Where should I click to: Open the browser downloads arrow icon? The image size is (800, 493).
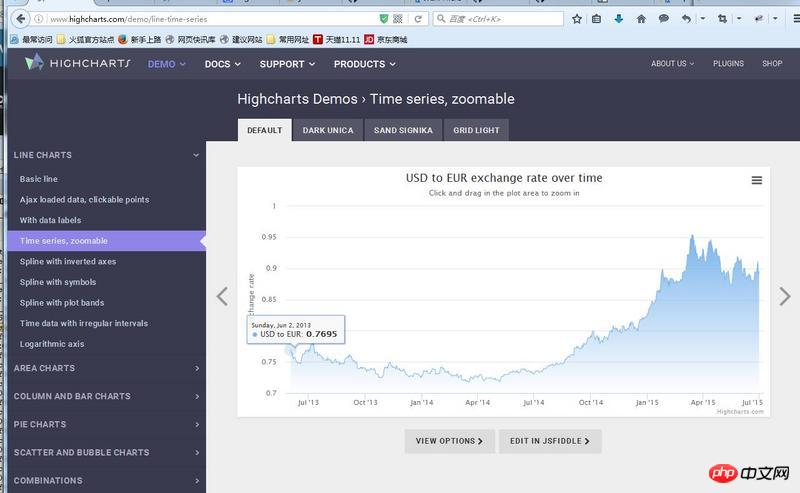[618, 19]
